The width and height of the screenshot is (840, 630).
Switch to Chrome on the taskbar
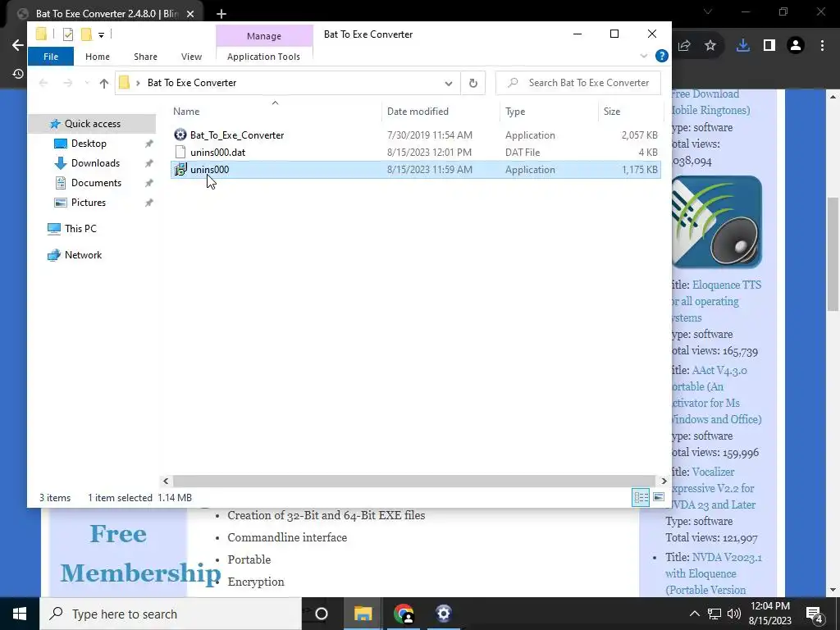click(x=404, y=614)
